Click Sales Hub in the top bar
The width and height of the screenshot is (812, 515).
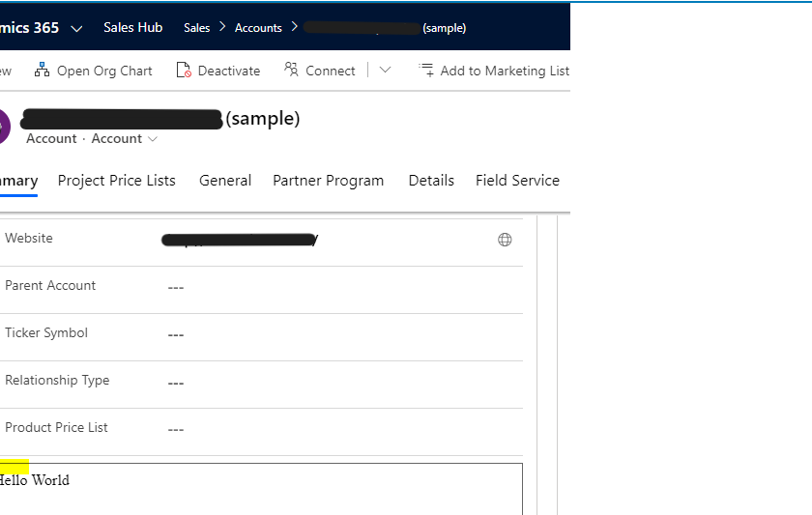tap(132, 28)
